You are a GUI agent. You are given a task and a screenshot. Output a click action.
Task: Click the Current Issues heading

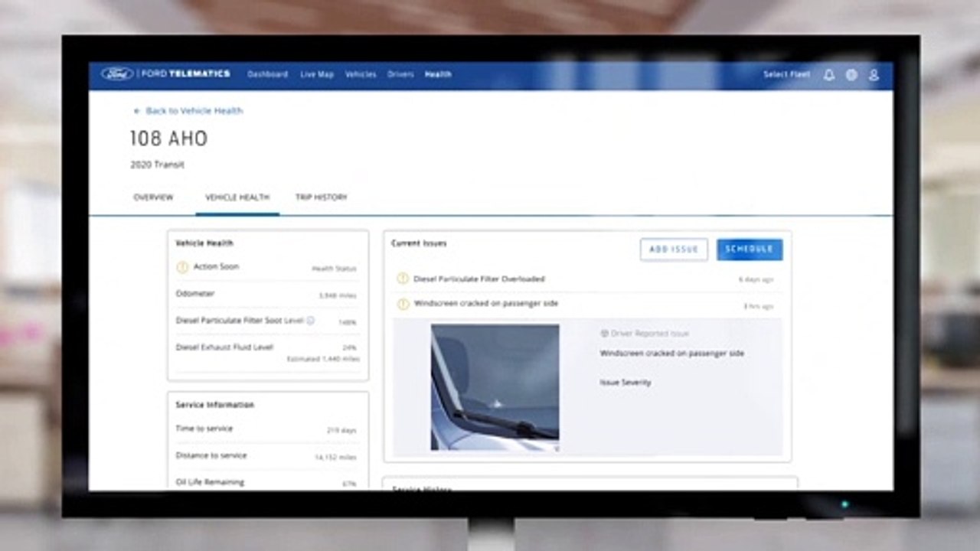click(x=419, y=243)
